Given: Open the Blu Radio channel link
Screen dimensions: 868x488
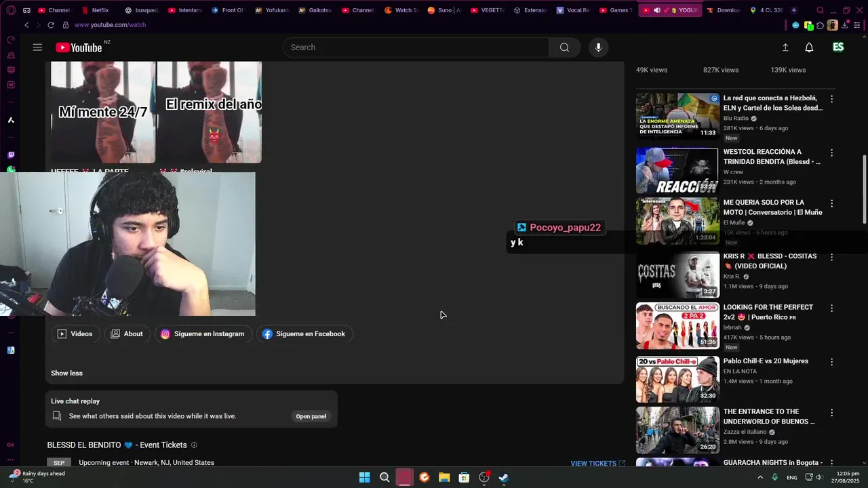Looking at the screenshot, I should [736, 118].
